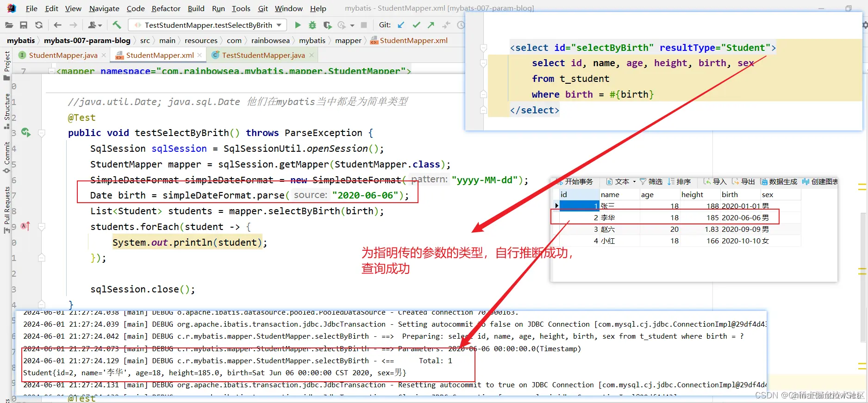Open the Build menu

tap(196, 8)
